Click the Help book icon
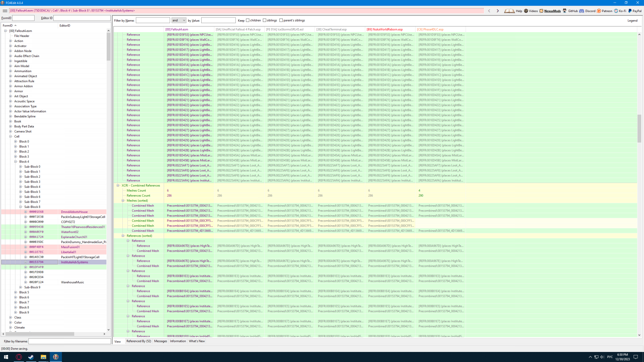Viewport: 644px width, 362px height. click(509, 11)
